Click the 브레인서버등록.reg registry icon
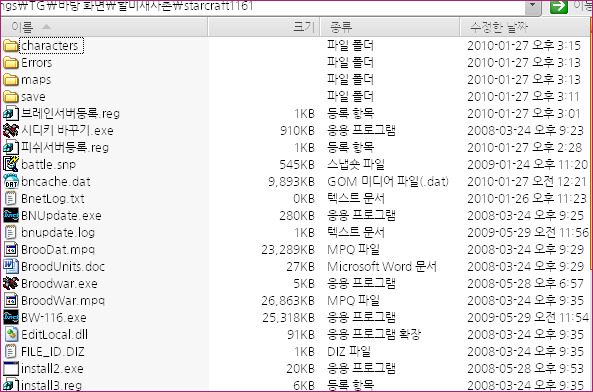The height and width of the screenshot is (392, 593). click(x=11, y=113)
